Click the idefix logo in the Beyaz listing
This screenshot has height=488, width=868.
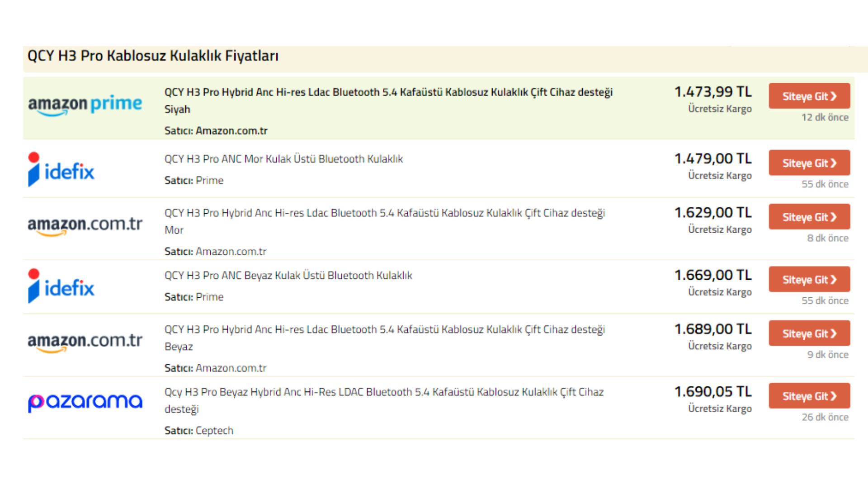click(x=61, y=286)
